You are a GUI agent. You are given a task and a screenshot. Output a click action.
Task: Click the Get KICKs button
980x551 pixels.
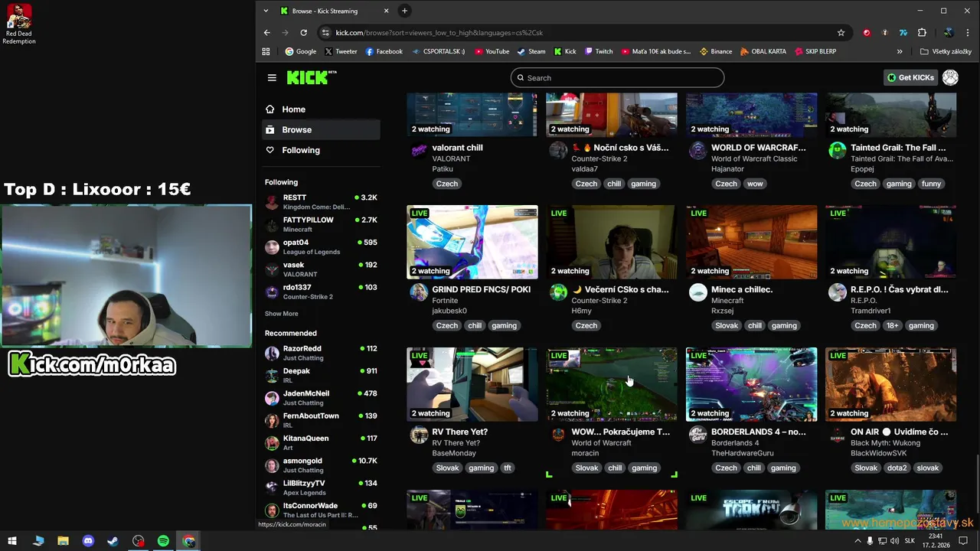click(910, 77)
